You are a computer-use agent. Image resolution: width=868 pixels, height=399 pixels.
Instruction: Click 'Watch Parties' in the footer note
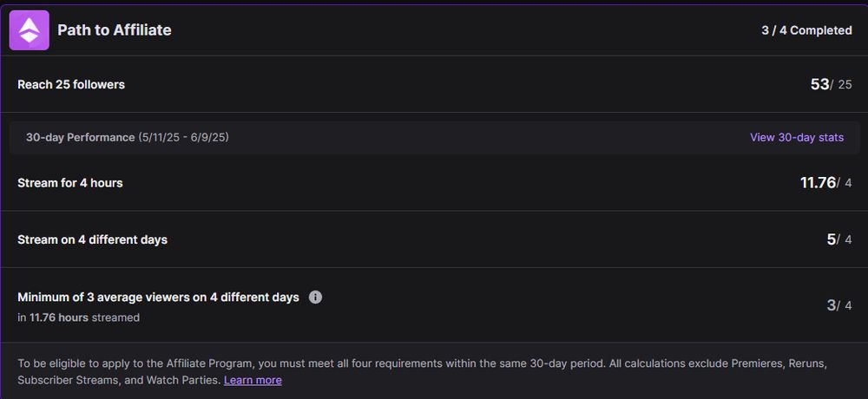pos(184,380)
